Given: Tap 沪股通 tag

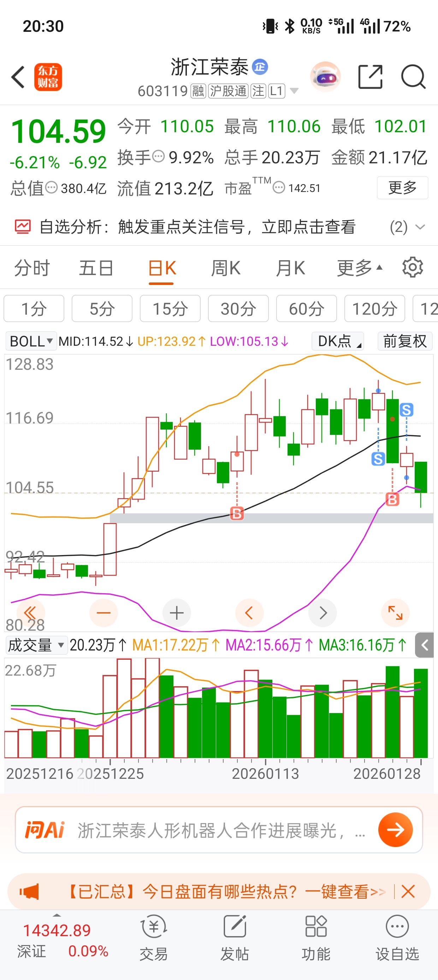Looking at the screenshot, I should click(x=228, y=91).
